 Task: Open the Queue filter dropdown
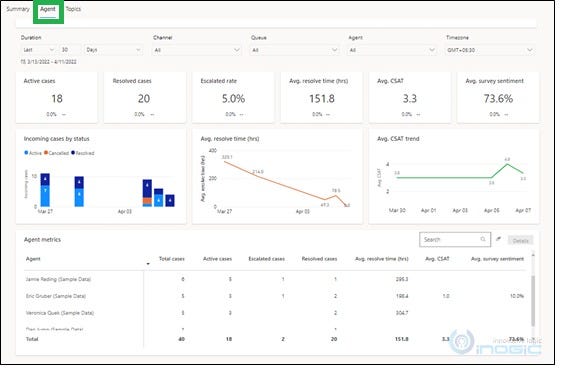[x=294, y=50]
